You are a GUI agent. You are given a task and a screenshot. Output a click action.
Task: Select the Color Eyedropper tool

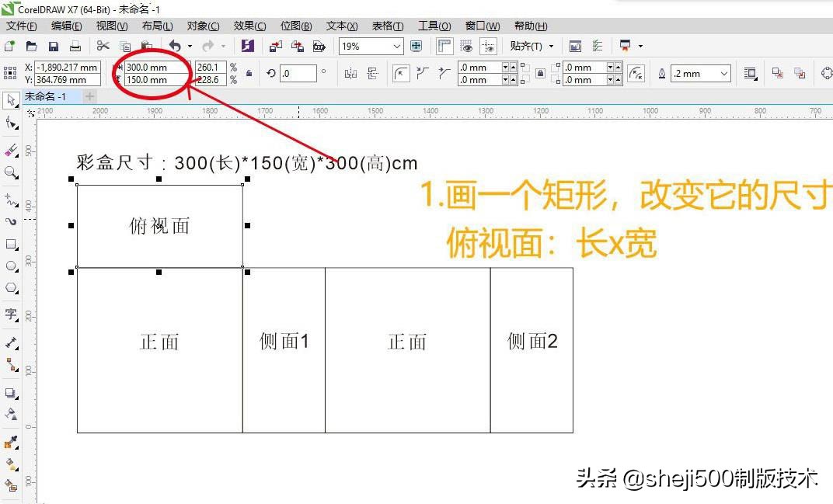tap(11, 442)
